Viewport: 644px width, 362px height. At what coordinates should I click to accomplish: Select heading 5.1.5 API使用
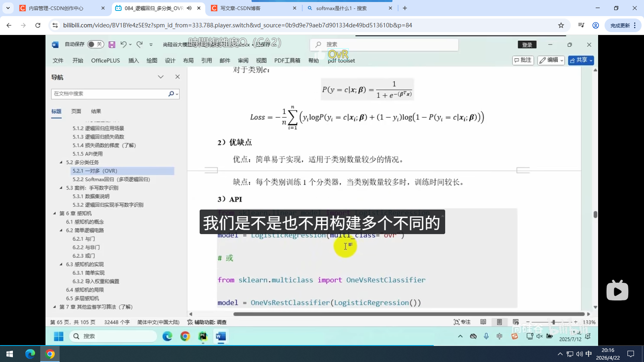[x=87, y=154]
